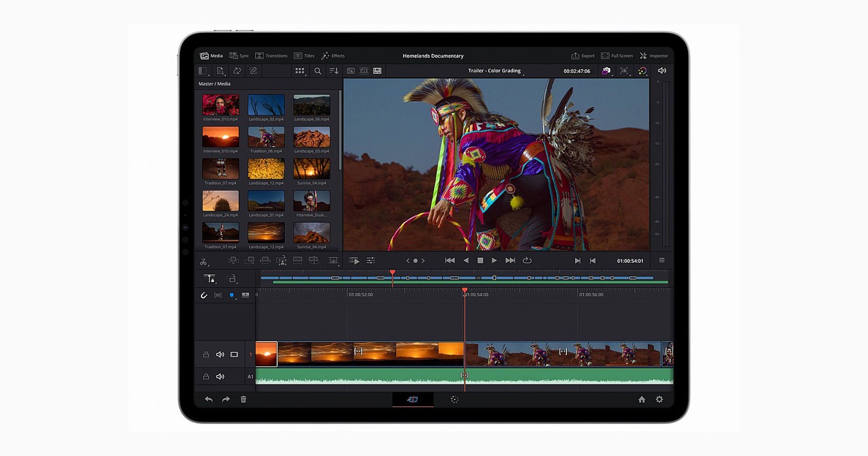Mute audio track A1 speaker
Image resolution: width=868 pixels, height=456 pixels.
coord(220,376)
